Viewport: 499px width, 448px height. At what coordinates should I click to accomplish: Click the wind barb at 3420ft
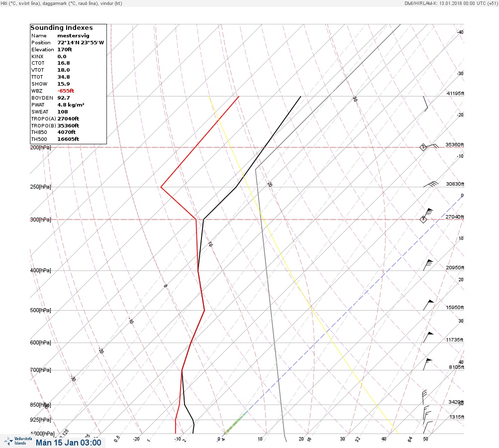[425, 397]
